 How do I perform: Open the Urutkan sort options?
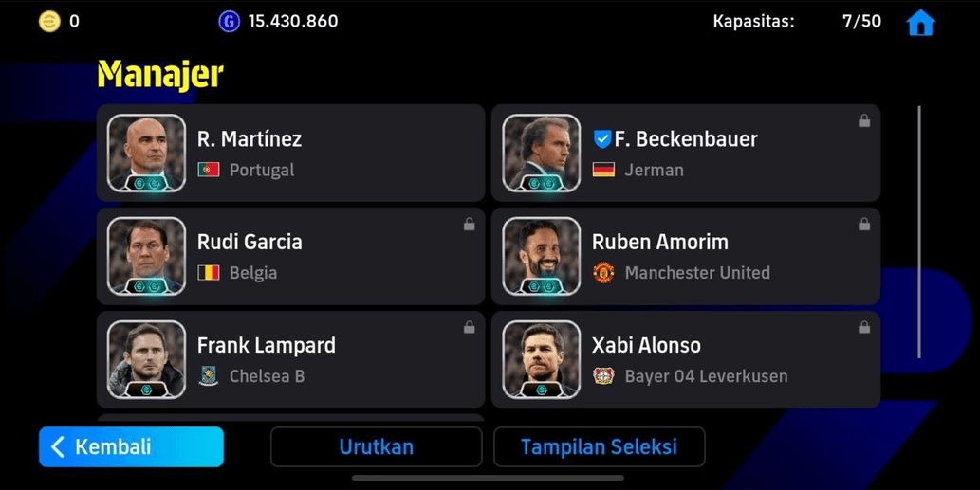[x=377, y=446]
